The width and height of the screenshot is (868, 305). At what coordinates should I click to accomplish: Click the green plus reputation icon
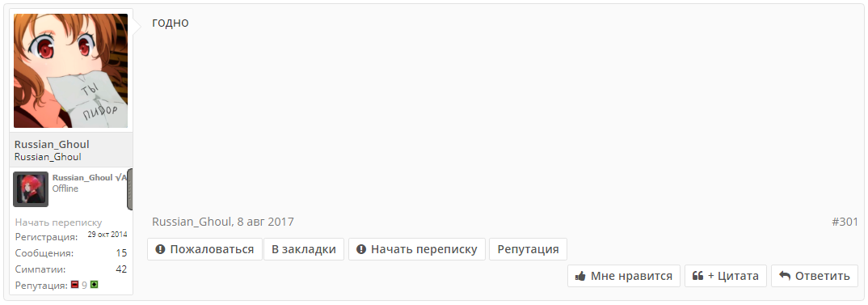[94, 285]
